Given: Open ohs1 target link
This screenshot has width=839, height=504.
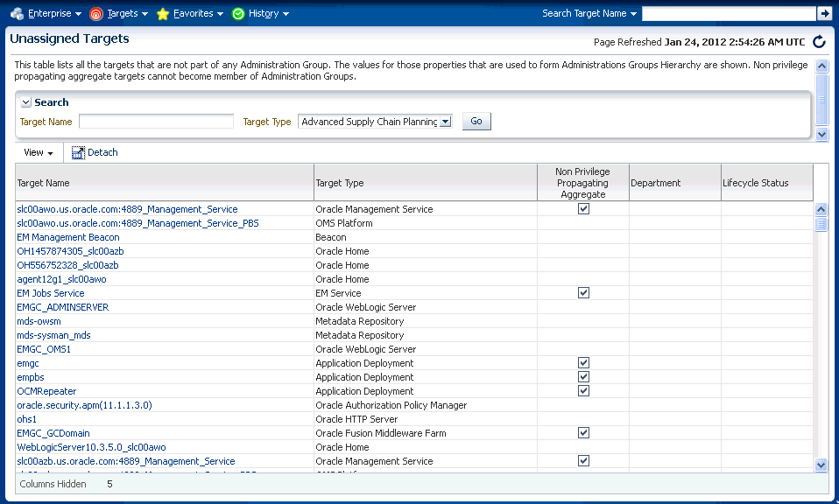Looking at the screenshot, I should point(27,419).
